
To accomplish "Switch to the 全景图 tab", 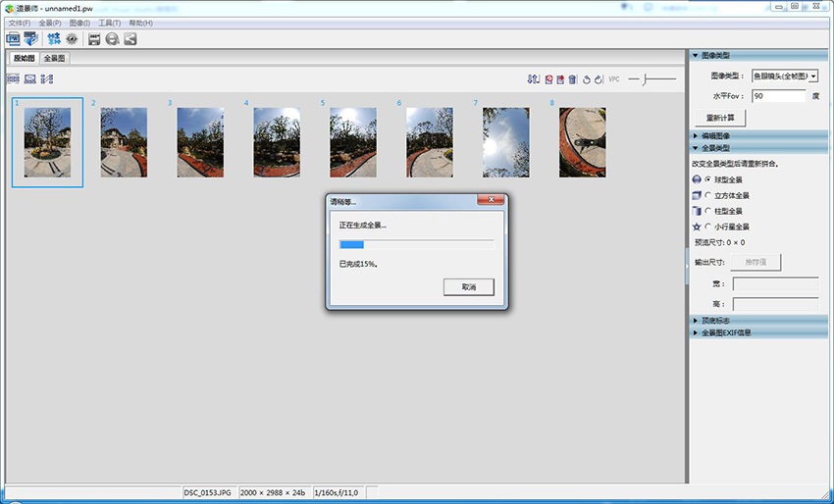I will (54, 59).
